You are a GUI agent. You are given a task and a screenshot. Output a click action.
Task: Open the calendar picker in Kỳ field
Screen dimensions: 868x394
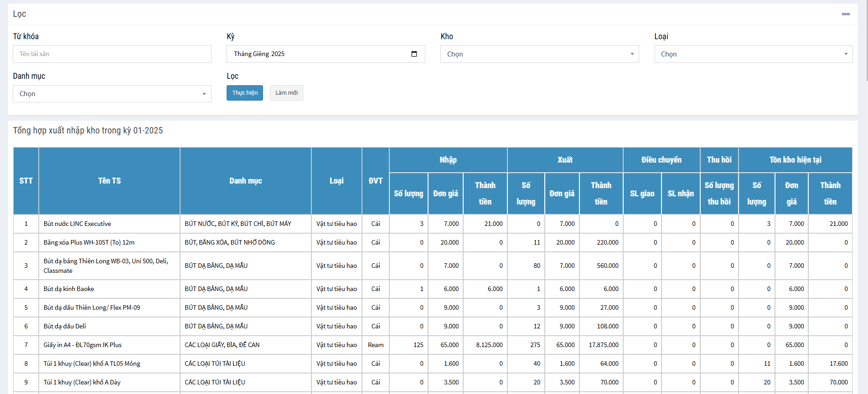(x=414, y=54)
